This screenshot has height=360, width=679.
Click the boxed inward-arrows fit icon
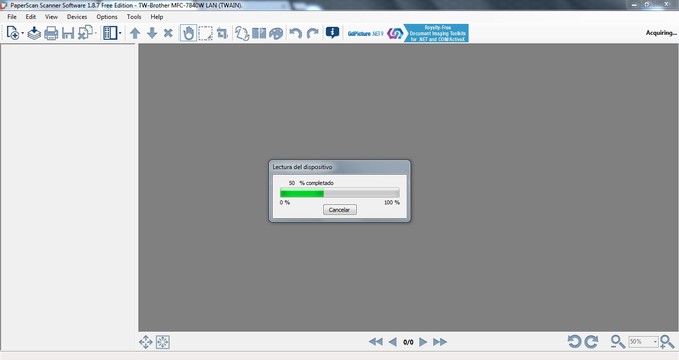pyautogui.click(x=163, y=342)
